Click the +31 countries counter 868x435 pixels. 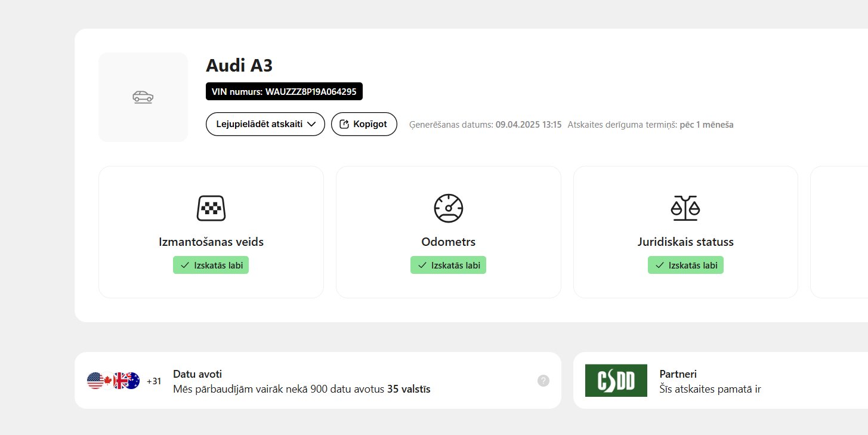point(154,381)
